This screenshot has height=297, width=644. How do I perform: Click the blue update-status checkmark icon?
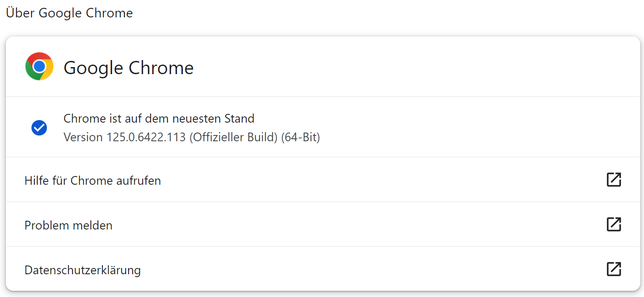point(39,128)
